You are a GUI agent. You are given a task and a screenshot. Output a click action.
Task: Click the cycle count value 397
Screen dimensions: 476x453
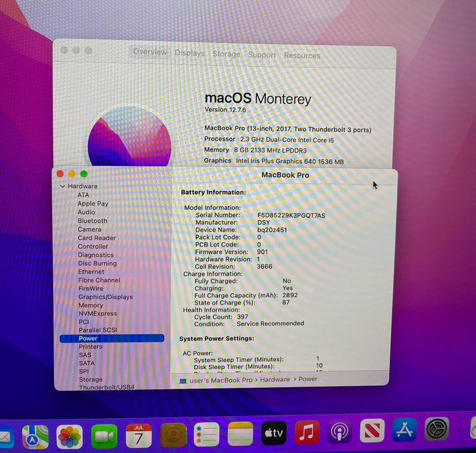click(243, 316)
